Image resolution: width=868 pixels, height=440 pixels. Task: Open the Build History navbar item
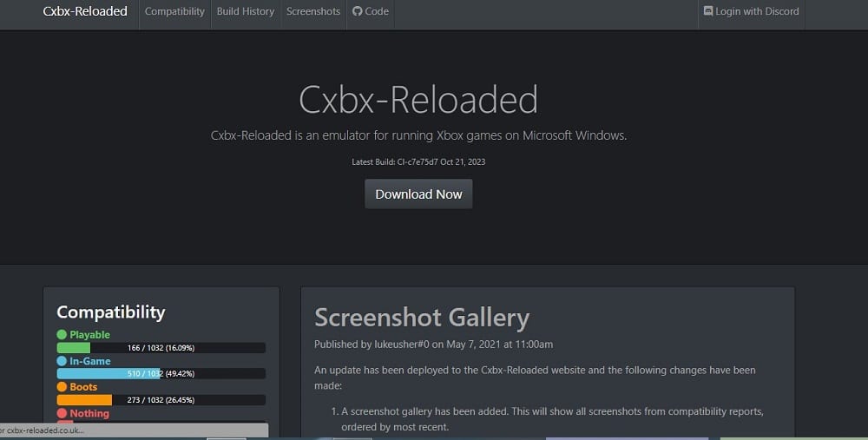coord(246,11)
